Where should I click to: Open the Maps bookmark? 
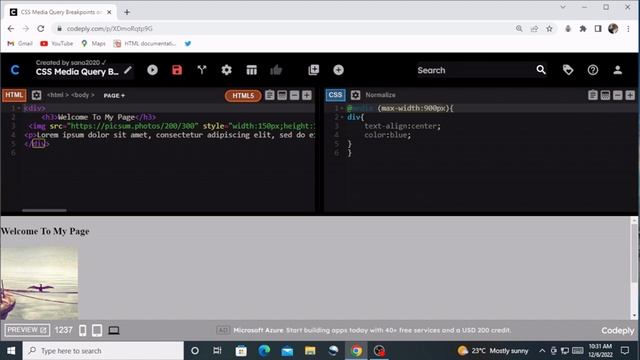[93, 43]
